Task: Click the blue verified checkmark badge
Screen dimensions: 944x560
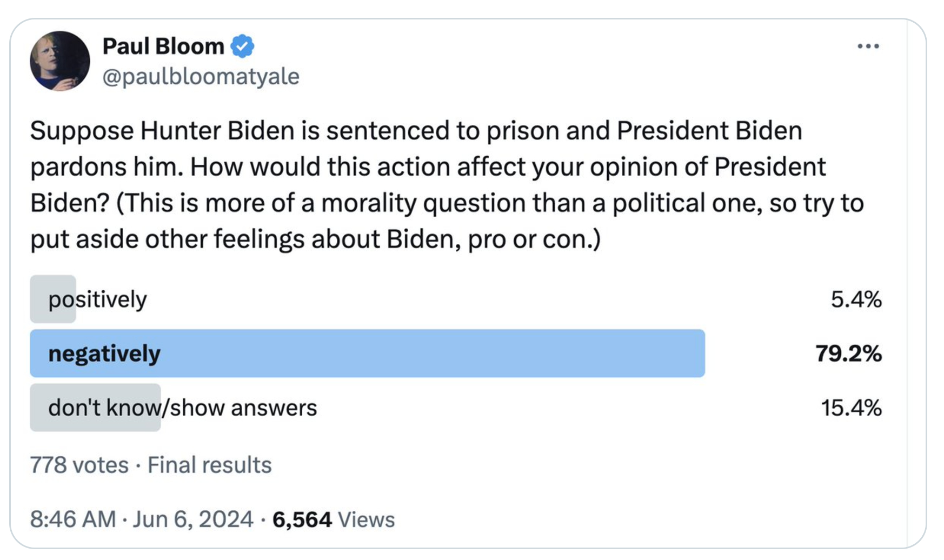Action: click(243, 46)
